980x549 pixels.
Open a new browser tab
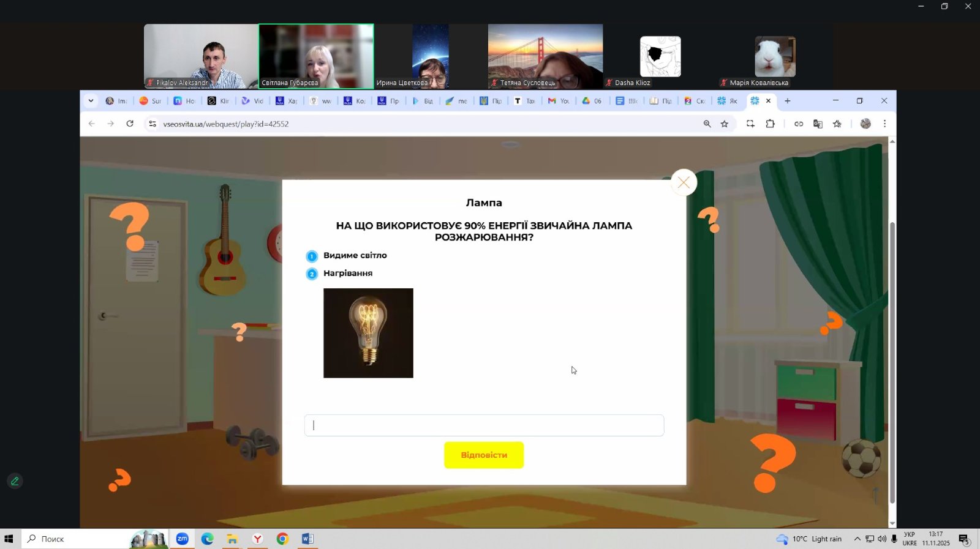788,101
